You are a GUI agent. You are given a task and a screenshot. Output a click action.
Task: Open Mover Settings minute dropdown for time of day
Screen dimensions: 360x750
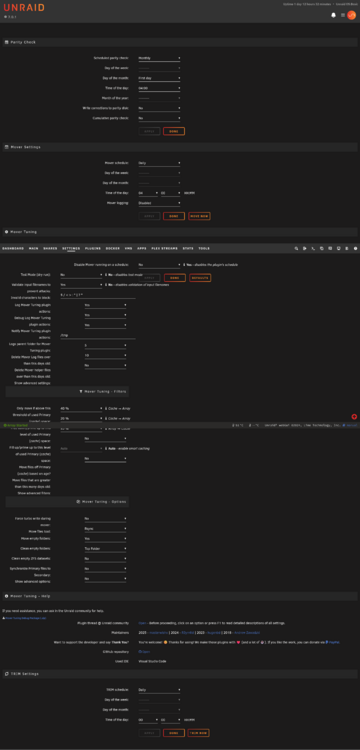(171, 193)
